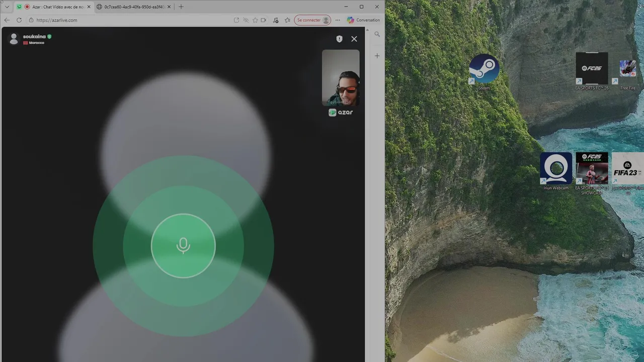Open camera permission icon in address bar
Screen dimensions: 644x362
point(263,20)
